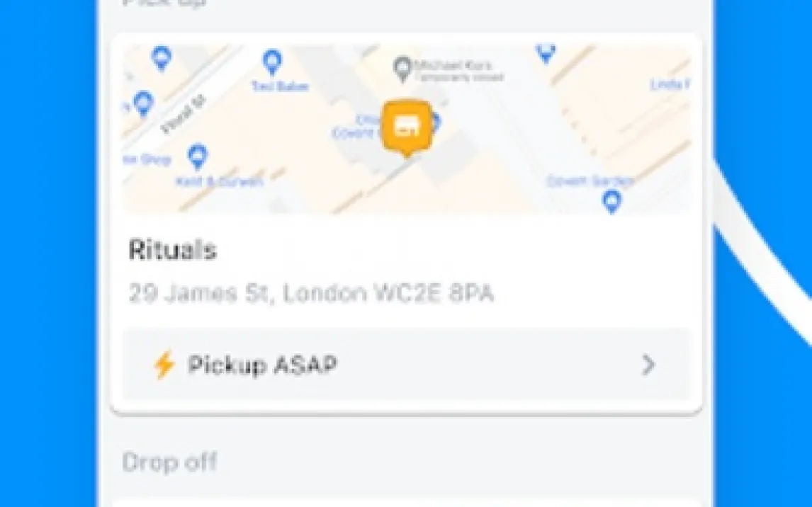Click the Floral St road label
Viewport: 812px width, 507px height.
(x=184, y=114)
